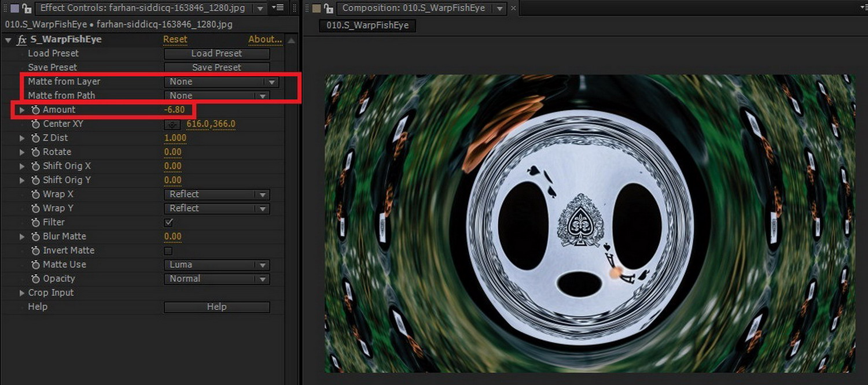Click the Shift Orig Y stopwatch icon
This screenshot has height=385, width=868.
[36, 180]
